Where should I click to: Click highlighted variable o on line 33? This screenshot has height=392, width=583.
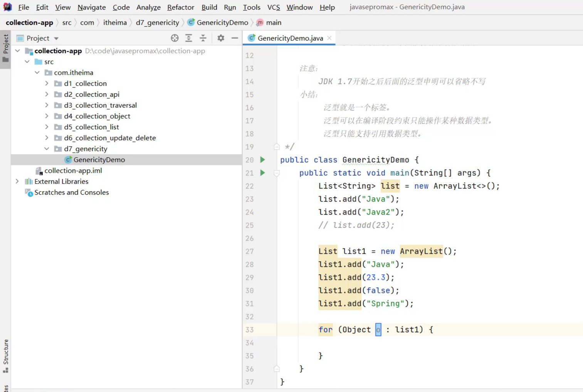[x=378, y=330]
